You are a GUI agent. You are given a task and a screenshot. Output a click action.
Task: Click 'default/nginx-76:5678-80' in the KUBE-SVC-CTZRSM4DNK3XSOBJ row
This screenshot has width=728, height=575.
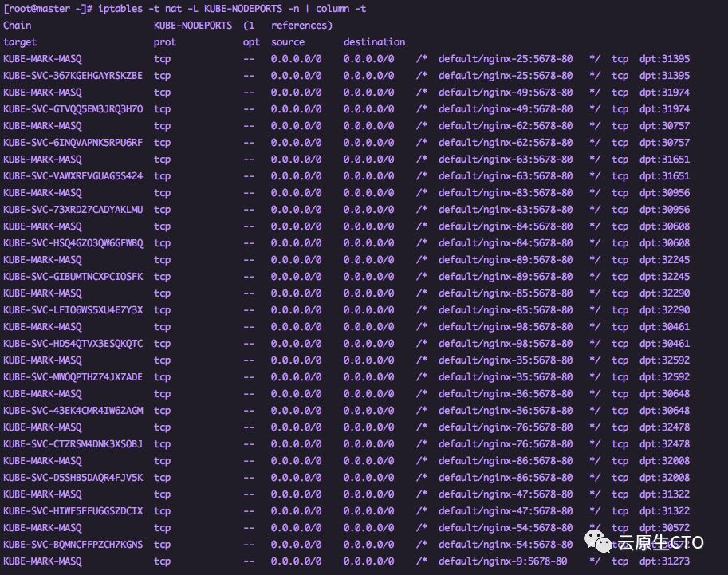506,443
